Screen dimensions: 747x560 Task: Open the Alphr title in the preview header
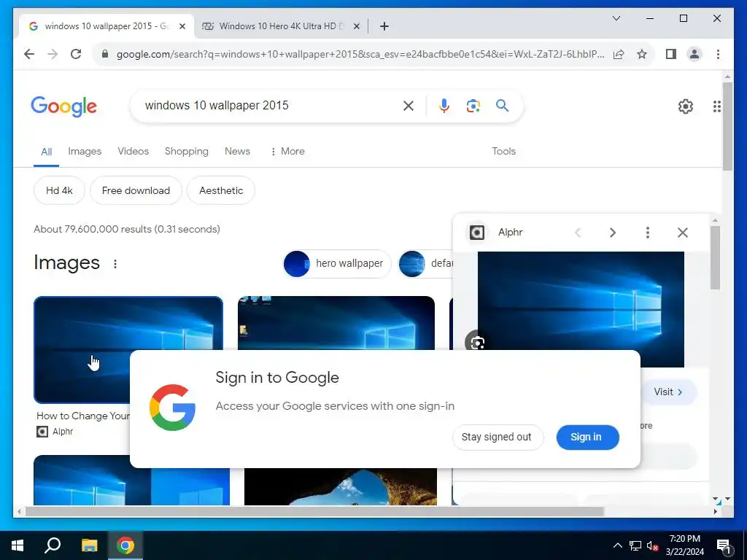click(x=510, y=233)
